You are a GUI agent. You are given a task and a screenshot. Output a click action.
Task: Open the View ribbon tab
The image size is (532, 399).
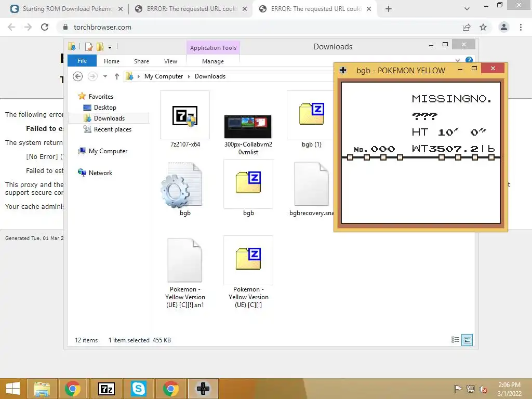coord(170,61)
